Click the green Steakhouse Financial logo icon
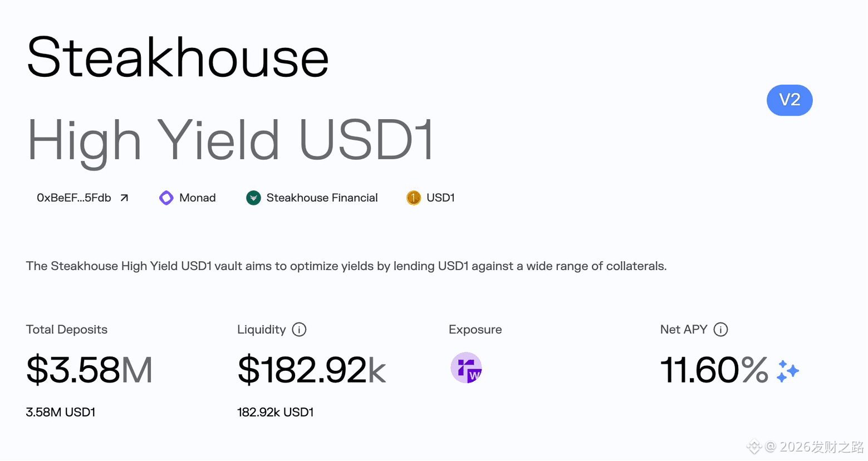Screen dimensions: 868x461 point(253,198)
